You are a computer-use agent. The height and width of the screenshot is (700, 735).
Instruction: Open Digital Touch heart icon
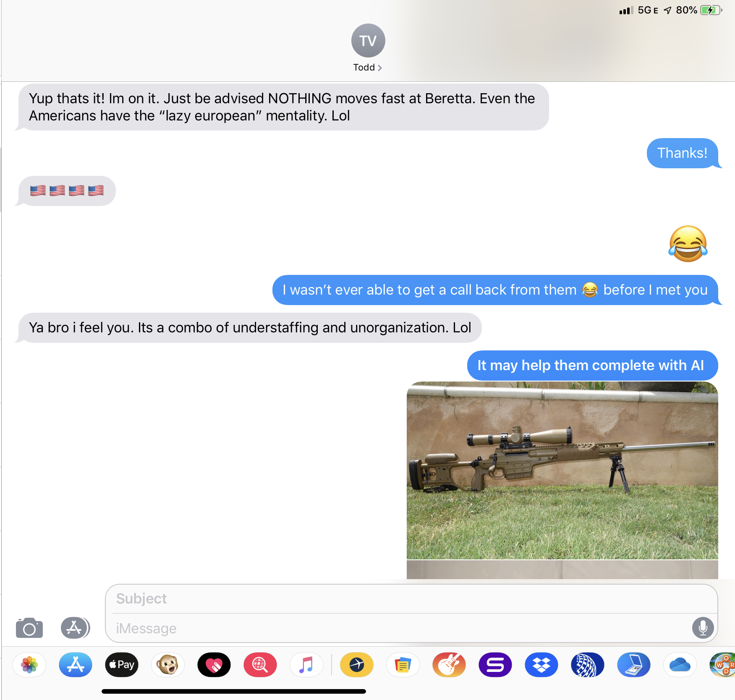coord(214,665)
